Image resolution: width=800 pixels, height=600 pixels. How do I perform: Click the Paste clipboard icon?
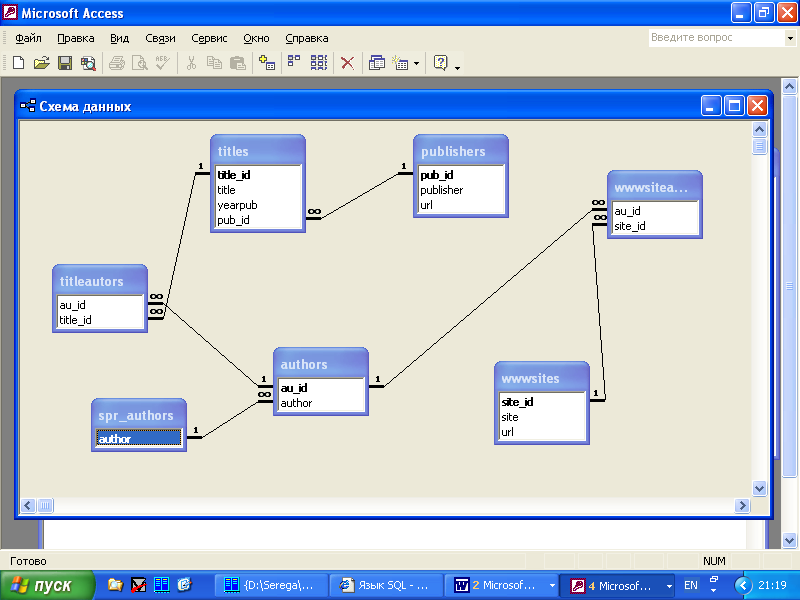point(238,63)
